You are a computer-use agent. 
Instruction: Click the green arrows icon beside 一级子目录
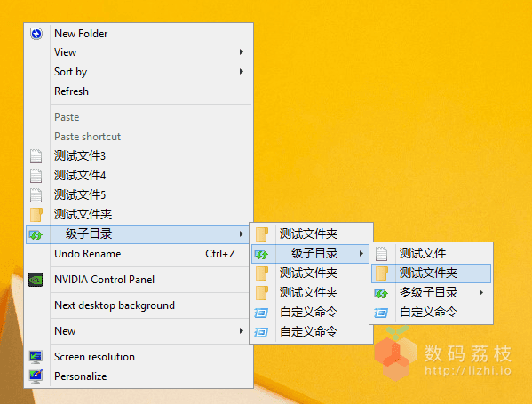click(x=36, y=234)
